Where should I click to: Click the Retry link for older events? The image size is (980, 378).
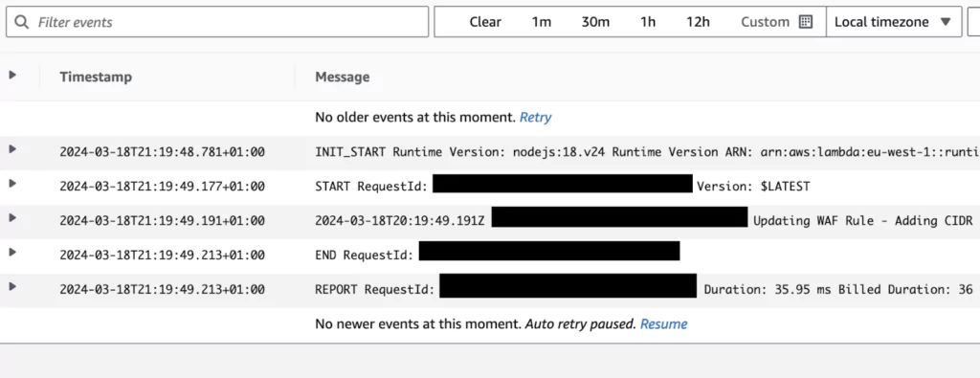coord(536,117)
